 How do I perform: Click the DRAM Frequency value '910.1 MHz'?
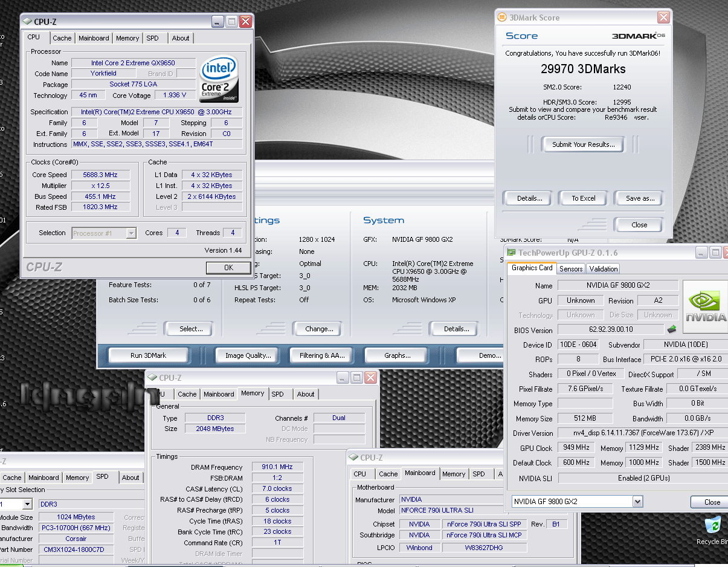(277, 467)
